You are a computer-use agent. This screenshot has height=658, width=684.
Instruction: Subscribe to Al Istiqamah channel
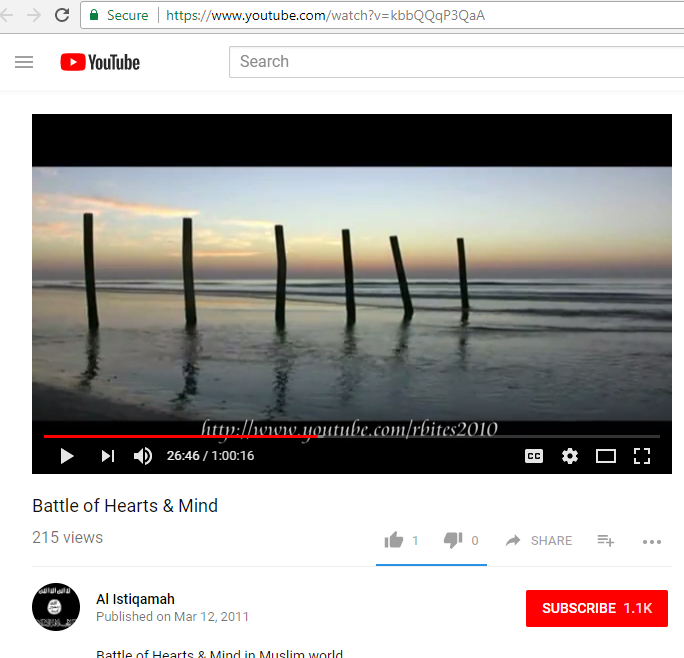click(x=597, y=608)
